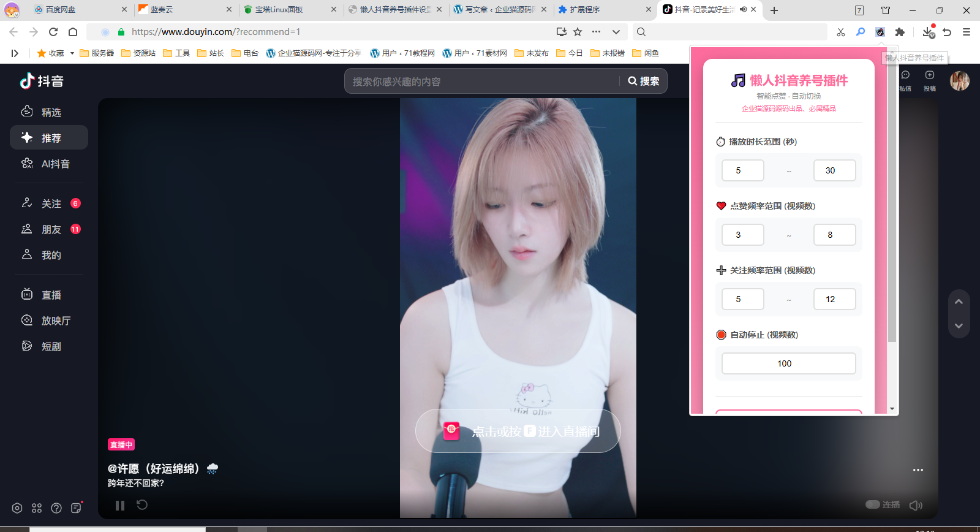This screenshot has height=532, width=980.
Task: Click the 搜索 search button
Action: click(x=644, y=81)
